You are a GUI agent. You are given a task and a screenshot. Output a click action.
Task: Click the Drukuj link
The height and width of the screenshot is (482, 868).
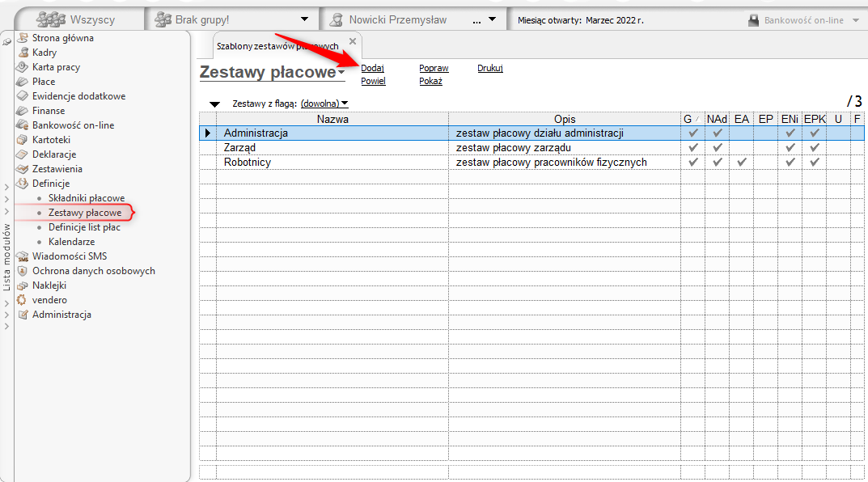click(x=490, y=68)
